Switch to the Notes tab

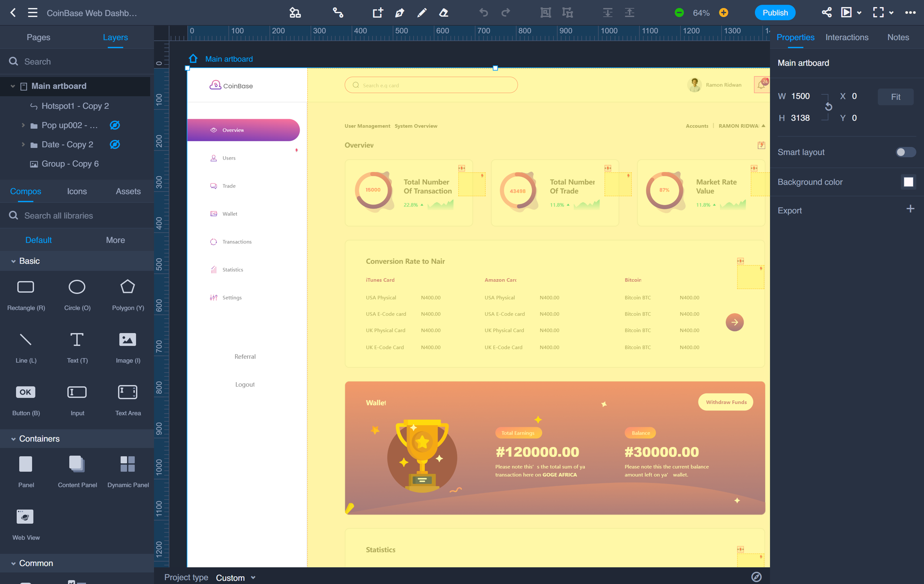[898, 37]
